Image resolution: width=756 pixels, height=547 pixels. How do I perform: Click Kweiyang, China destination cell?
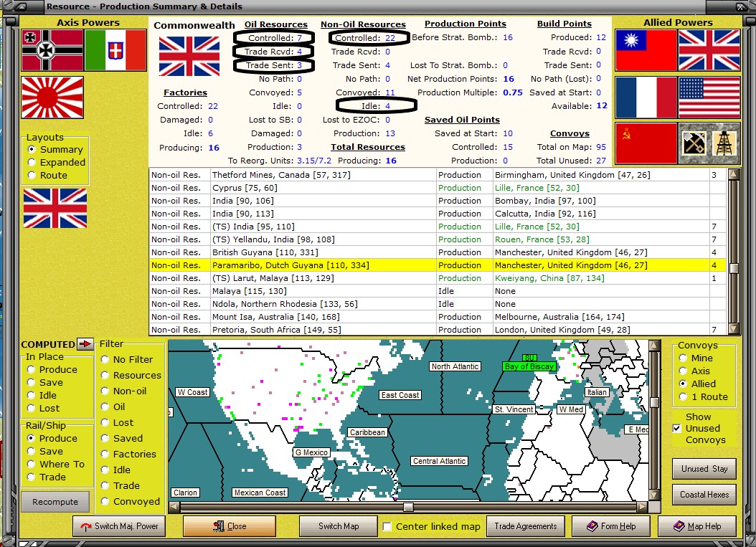(601, 278)
